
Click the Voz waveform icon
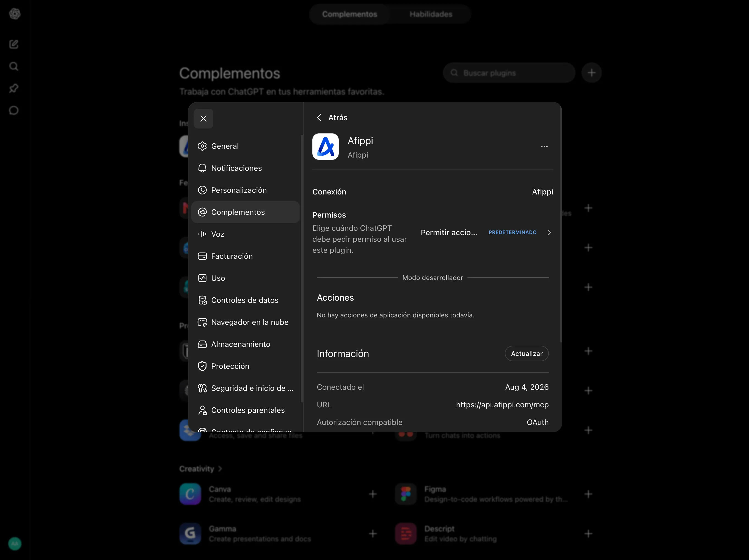pos(202,234)
